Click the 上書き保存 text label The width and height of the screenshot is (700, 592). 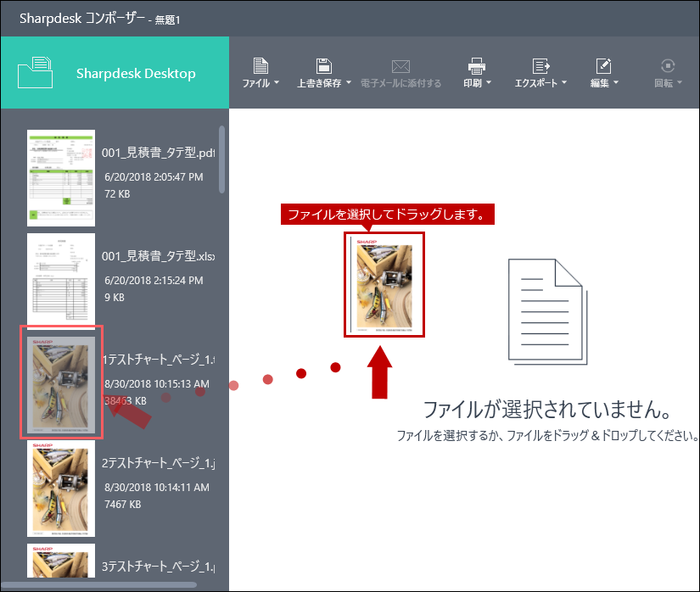click(319, 83)
